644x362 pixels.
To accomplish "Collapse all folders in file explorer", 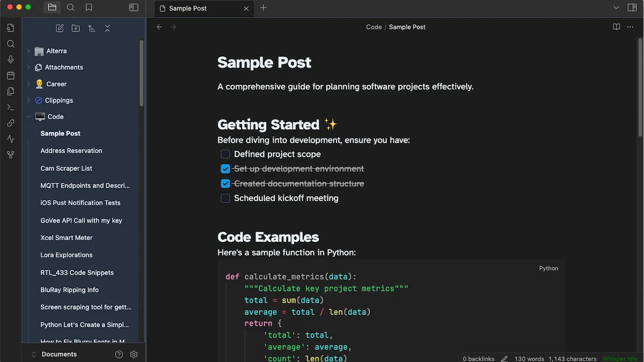I will 107,28.
